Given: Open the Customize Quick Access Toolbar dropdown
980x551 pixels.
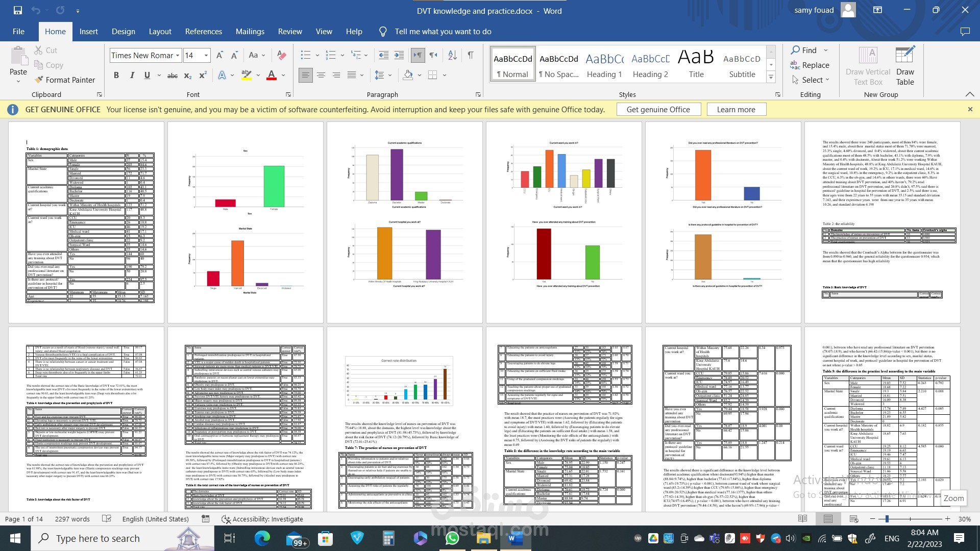Looking at the screenshot, I should (x=78, y=10).
